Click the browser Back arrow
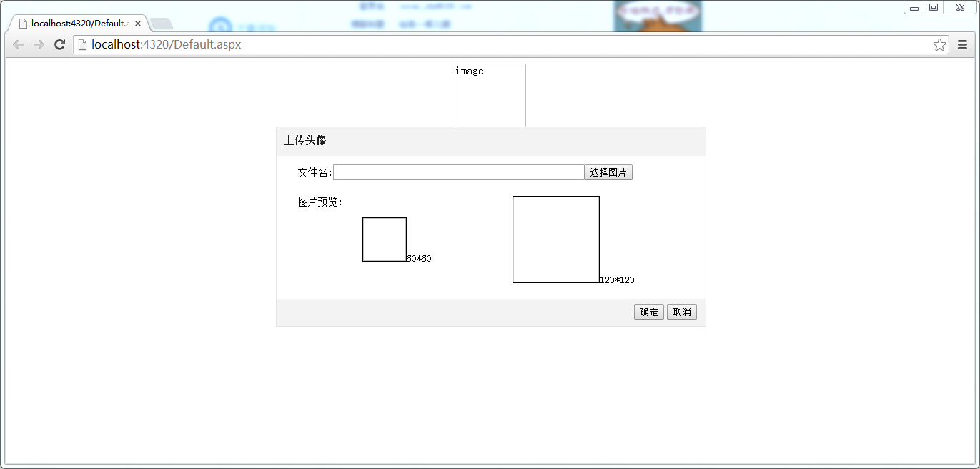 click(19, 44)
